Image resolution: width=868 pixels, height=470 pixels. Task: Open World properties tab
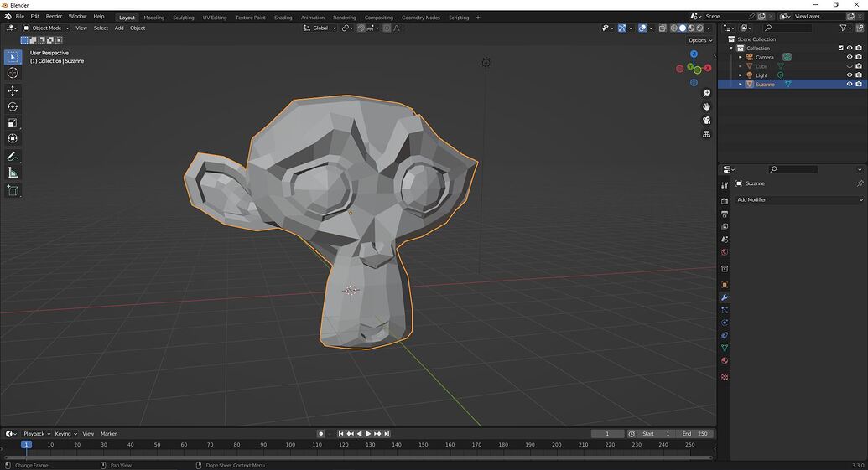point(725,252)
